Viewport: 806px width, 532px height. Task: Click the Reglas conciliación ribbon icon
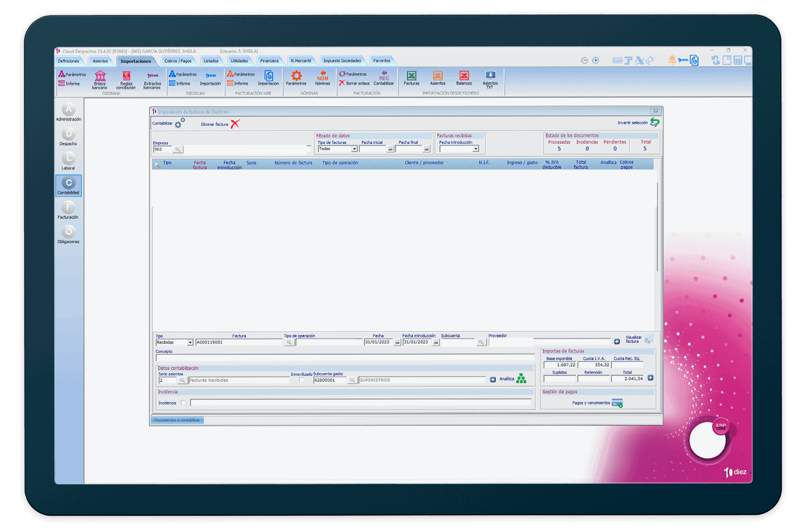126,79
